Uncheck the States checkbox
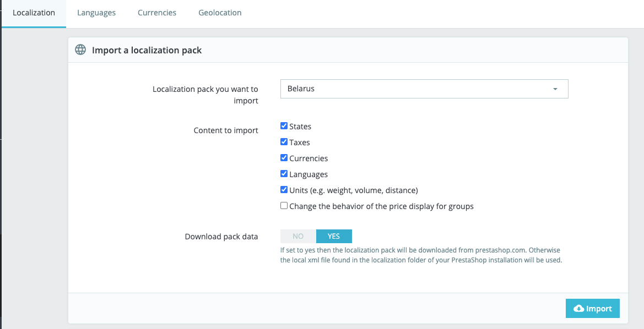Viewport: 644px width, 329px height. click(284, 126)
